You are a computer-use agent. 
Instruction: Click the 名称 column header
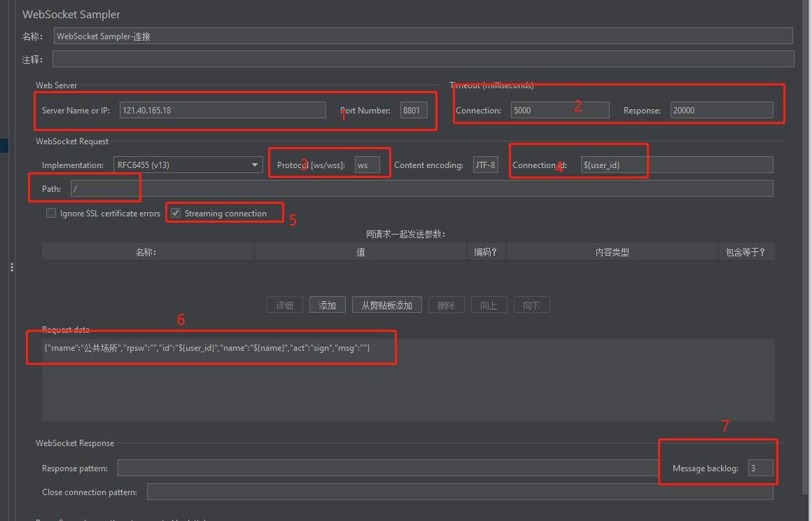point(148,251)
